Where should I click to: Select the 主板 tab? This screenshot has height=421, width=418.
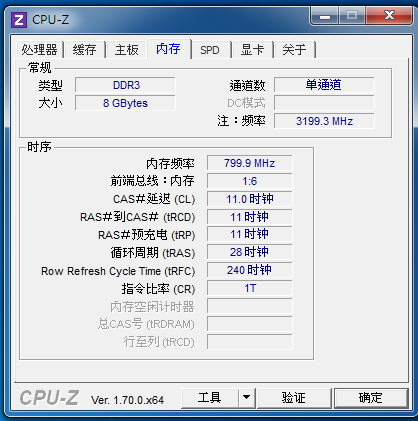(127, 50)
